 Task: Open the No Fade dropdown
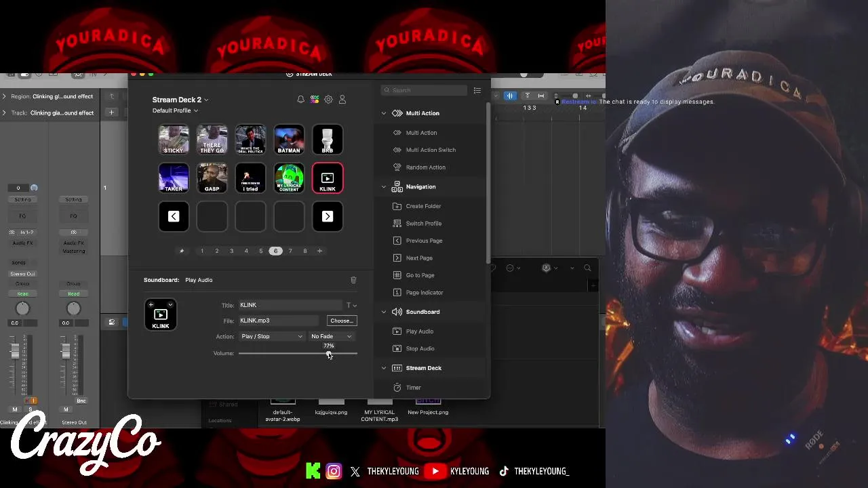click(x=331, y=336)
